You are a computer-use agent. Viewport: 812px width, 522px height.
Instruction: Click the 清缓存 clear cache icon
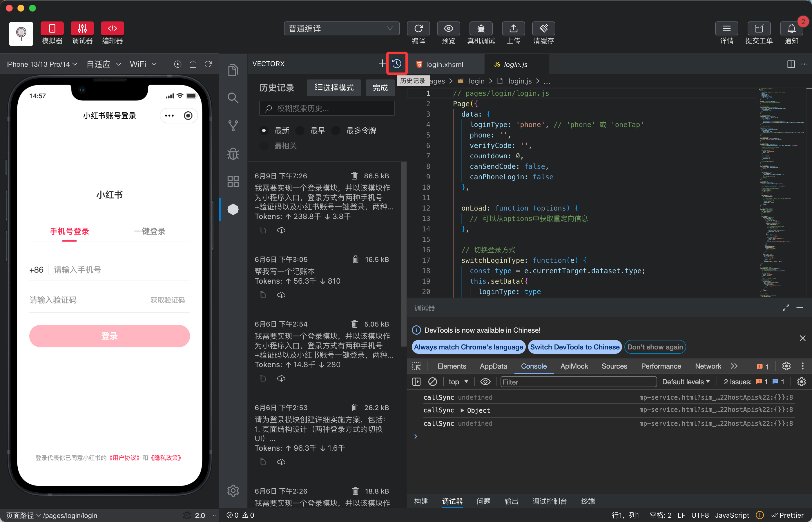[x=543, y=28]
